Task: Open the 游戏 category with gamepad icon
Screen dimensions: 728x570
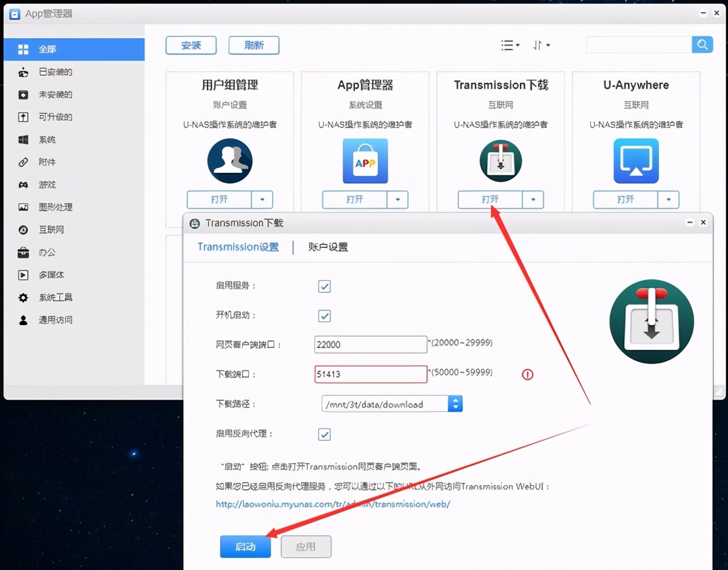Action: pos(47,185)
